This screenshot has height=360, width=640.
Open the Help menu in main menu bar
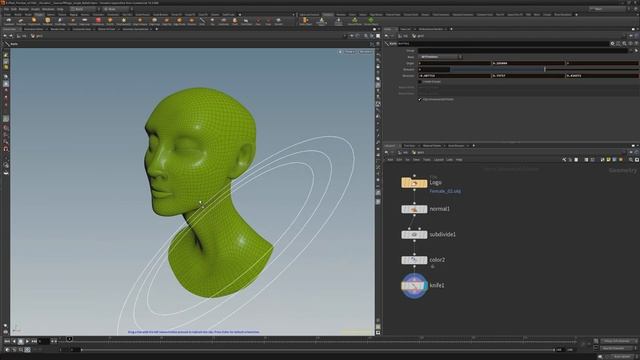[60, 9]
